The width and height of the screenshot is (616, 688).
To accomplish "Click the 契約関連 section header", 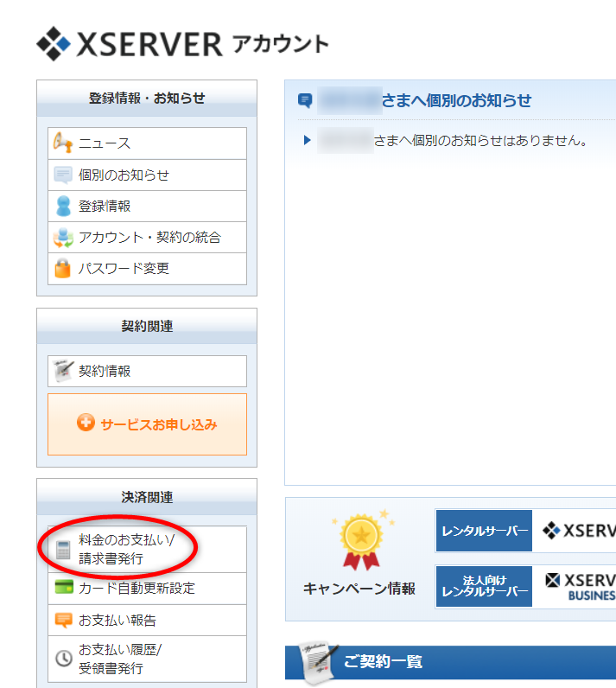I will (147, 326).
